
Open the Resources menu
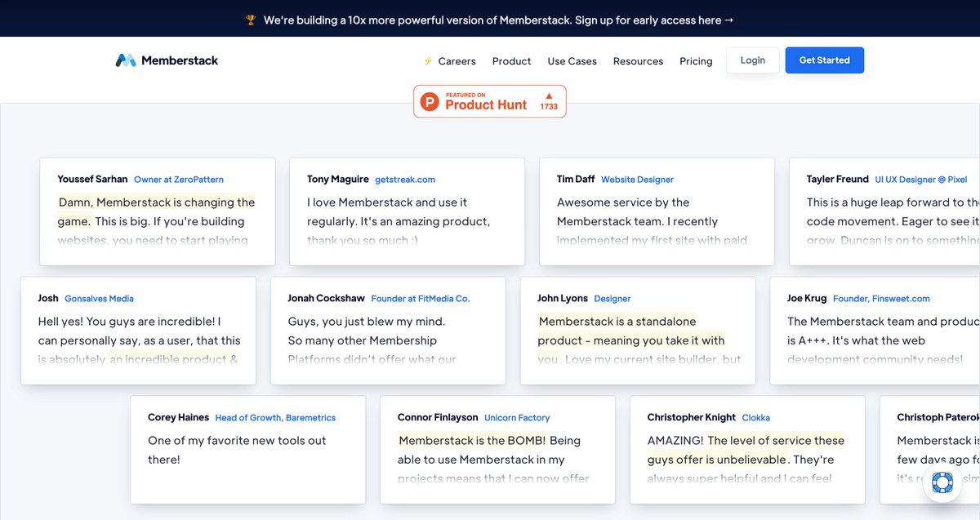pyautogui.click(x=638, y=61)
